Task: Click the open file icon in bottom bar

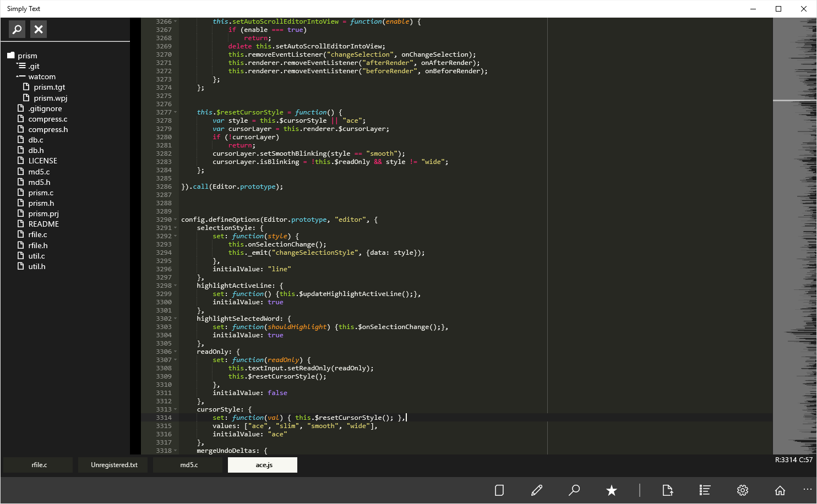Action: click(x=668, y=490)
